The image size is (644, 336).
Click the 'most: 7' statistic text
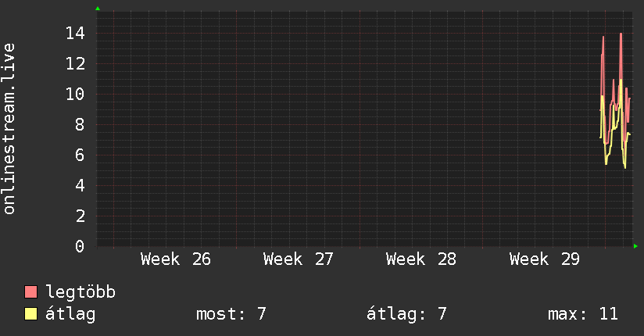tap(231, 314)
